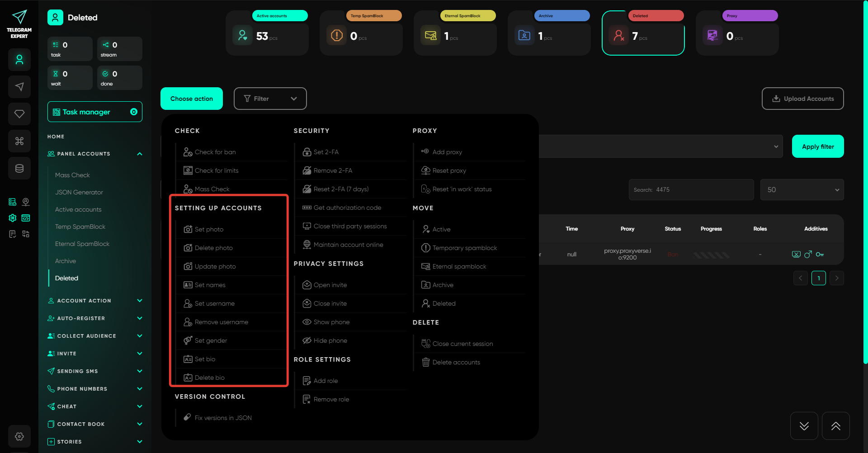
Task: Click the Apply filter button
Action: pos(817,146)
